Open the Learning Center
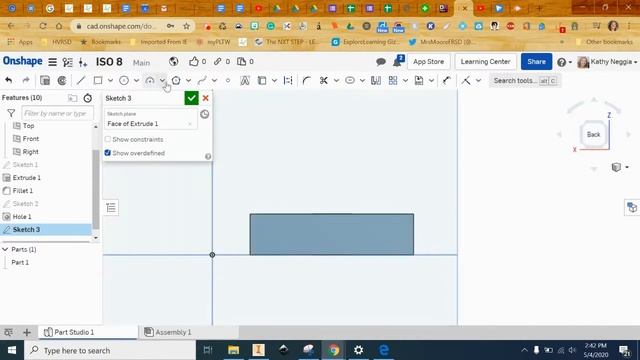 (x=485, y=62)
